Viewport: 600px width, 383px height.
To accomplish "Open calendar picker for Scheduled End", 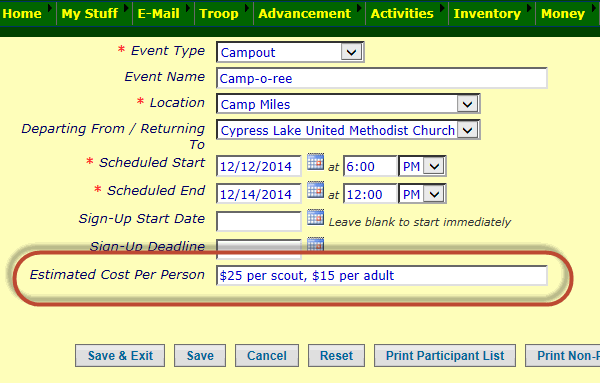I will pos(315,190).
